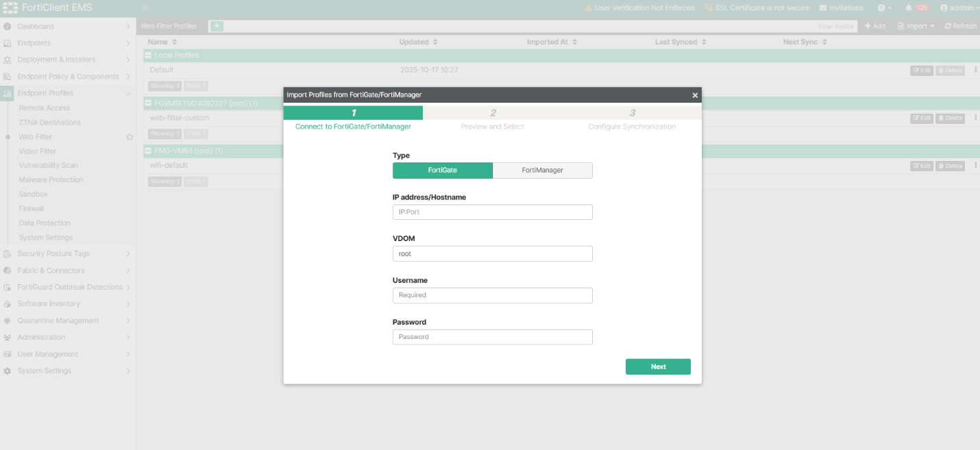Image resolution: width=980 pixels, height=450 pixels.
Task: Click the Next button in dialog
Action: [658, 367]
